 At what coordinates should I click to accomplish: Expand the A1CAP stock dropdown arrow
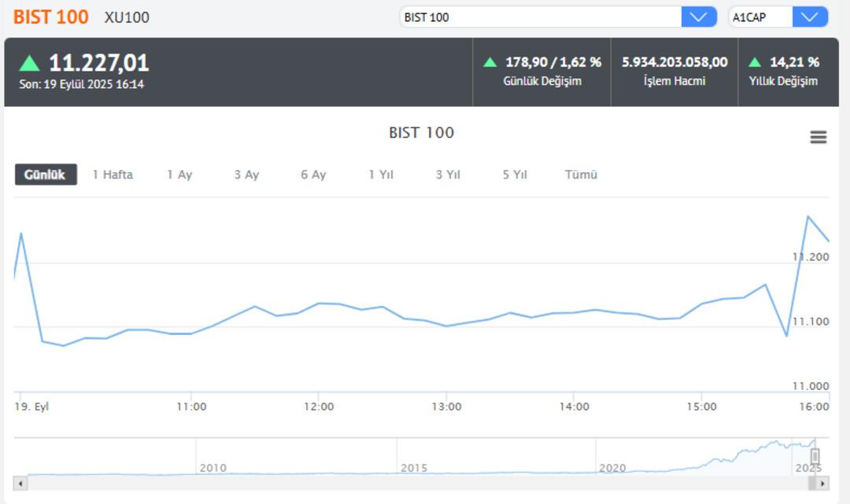pos(810,17)
